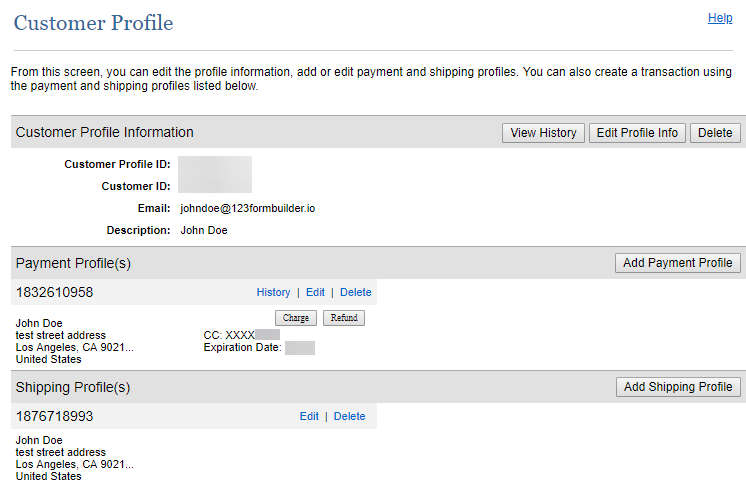Click the shipping profile ID 1876718993
746x490 pixels.
pos(54,417)
